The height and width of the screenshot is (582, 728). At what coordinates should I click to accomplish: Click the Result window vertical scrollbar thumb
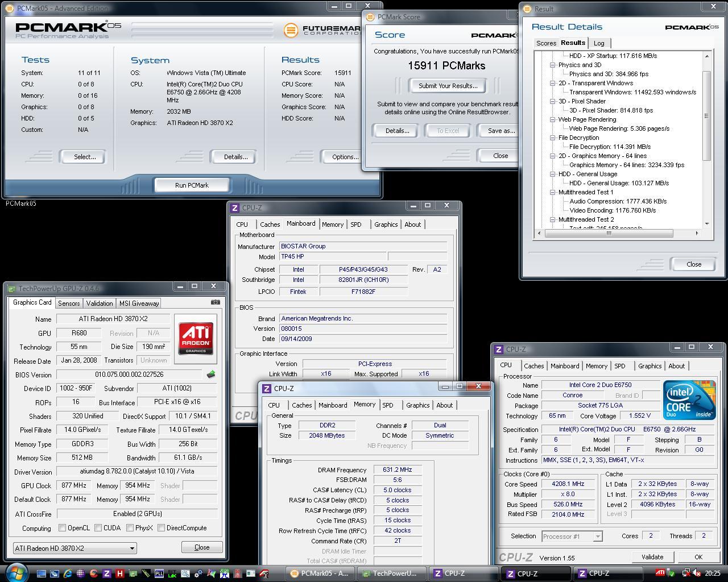coord(707,116)
